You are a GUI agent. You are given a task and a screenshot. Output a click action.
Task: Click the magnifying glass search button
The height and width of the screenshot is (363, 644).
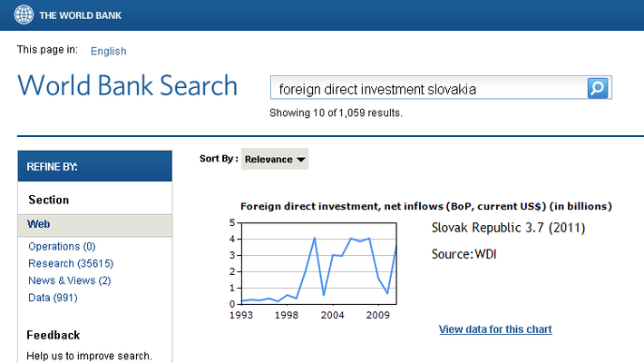597,88
